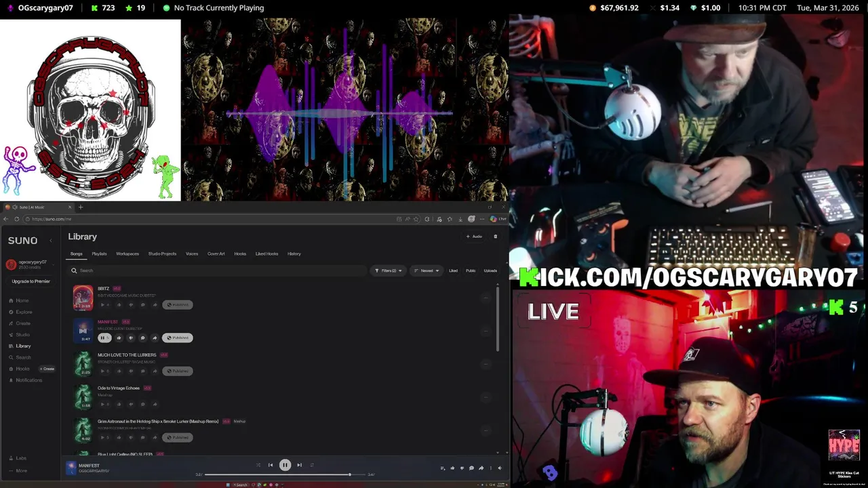Switch to the Workspaces tab
Screen dimensions: 868x488
[x=127, y=253]
